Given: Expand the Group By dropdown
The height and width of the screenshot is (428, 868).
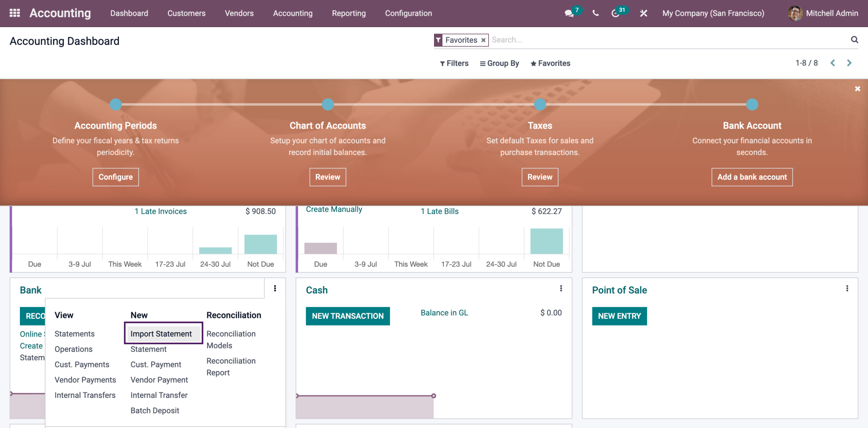Looking at the screenshot, I should coord(499,63).
